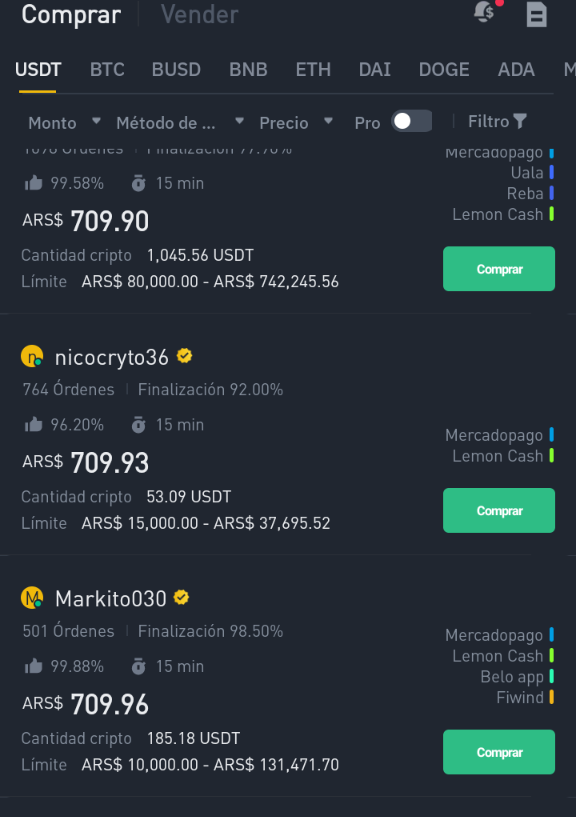Viewport: 576px width, 817px height.
Task: Expand the Precio dropdown
Action: click(x=296, y=122)
